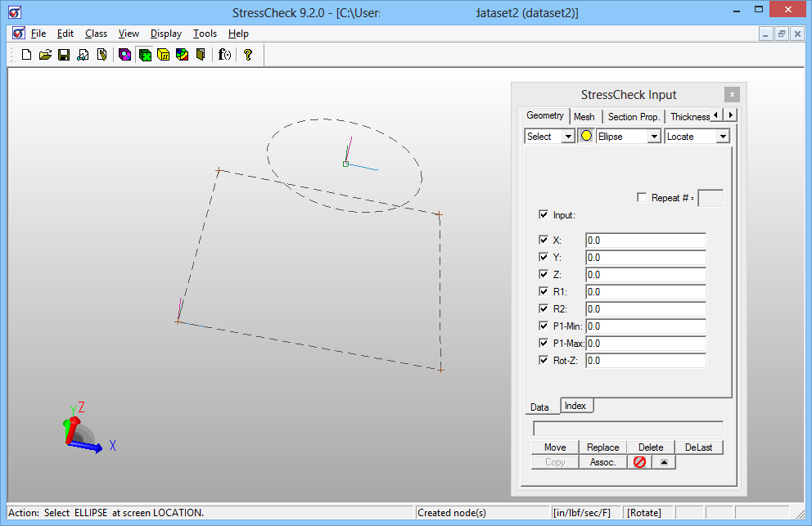Open a file using the folder icon
This screenshot has width=812, height=526.
(x=45, y=55)
